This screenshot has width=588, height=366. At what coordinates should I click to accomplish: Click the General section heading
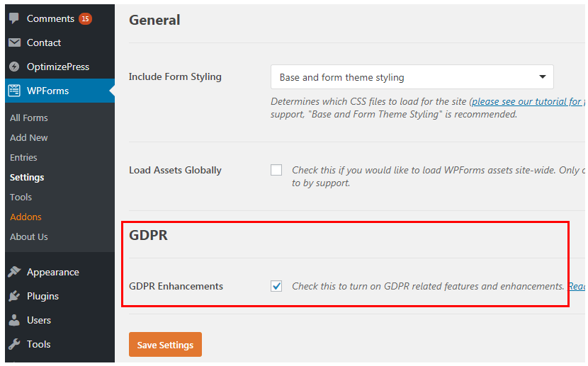154,20
